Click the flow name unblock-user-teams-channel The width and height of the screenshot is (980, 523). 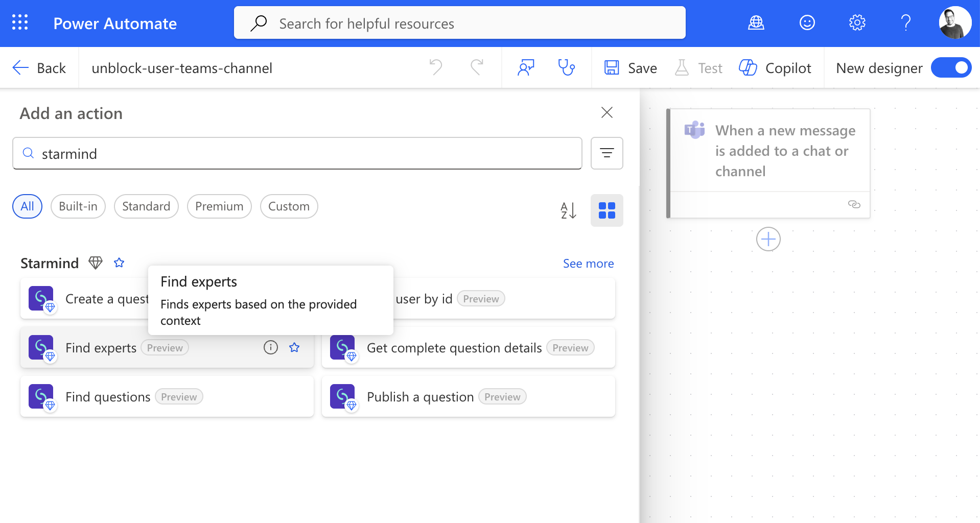182,68
